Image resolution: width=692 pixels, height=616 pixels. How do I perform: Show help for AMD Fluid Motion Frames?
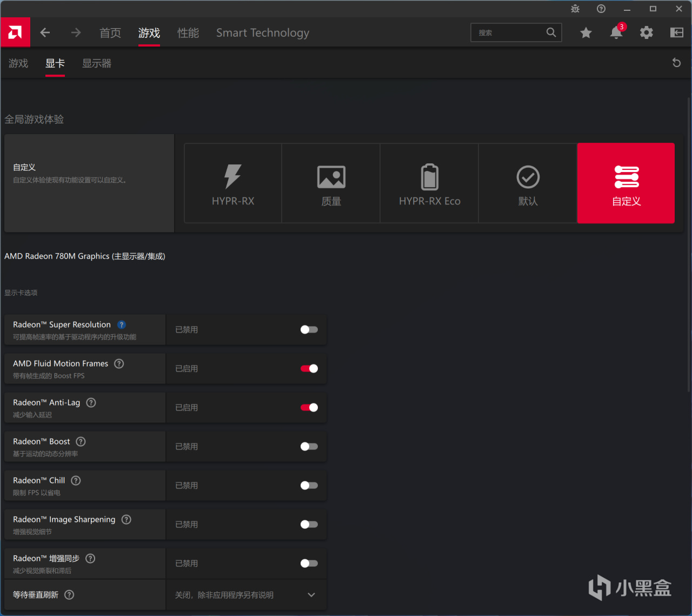pos(119,363)
